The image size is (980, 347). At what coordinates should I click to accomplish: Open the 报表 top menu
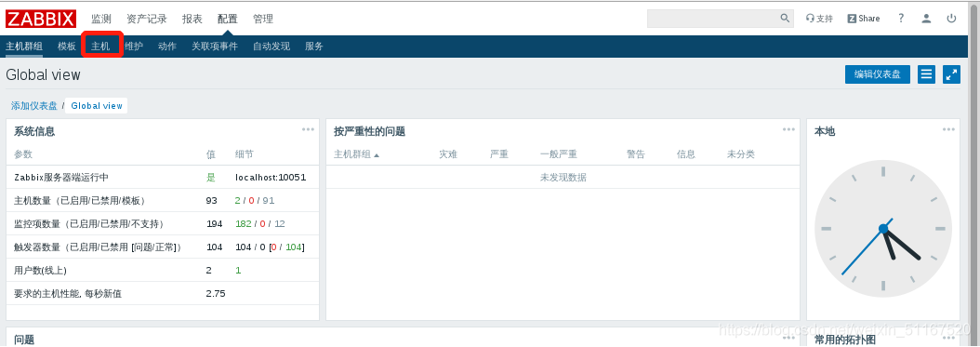click(192, 19)
